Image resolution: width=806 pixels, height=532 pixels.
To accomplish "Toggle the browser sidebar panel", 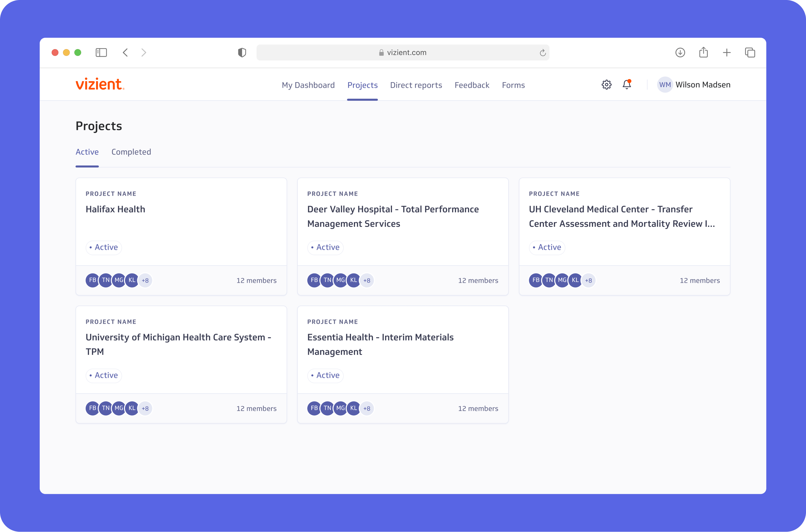I will pos(101,53).
